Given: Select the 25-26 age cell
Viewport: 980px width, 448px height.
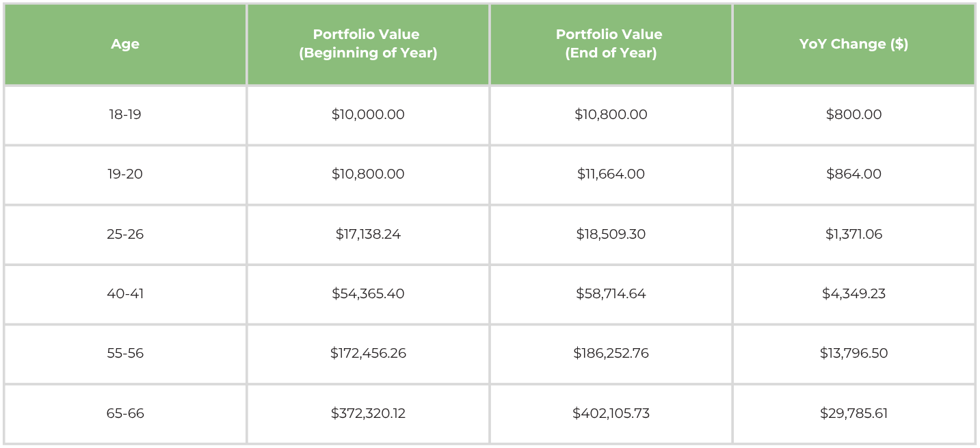Looking at the screenshot, I should (x=125, y=235).
